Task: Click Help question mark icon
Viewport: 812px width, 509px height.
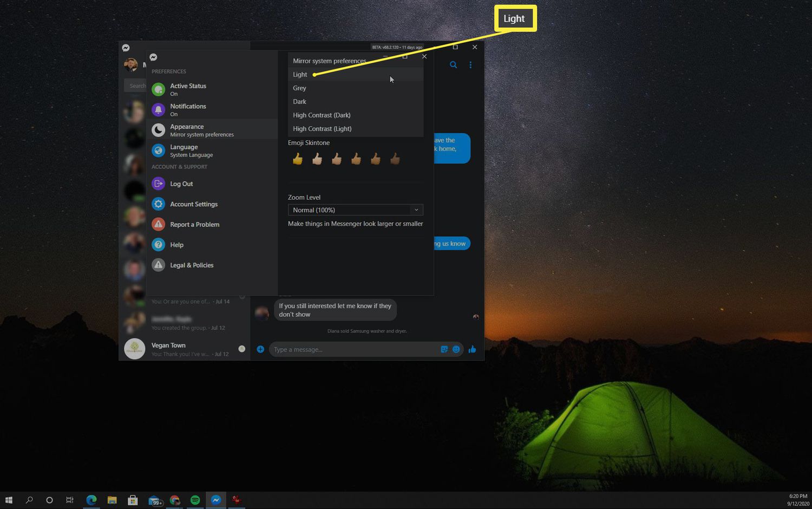Action: (158, 245)
